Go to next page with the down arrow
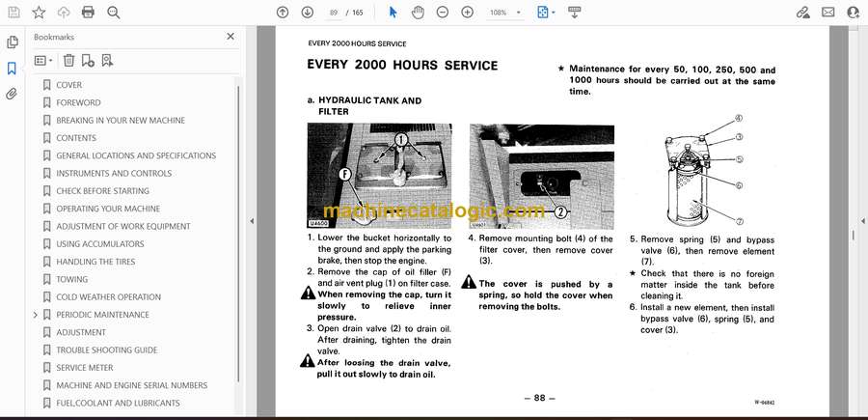 (308, 13)
